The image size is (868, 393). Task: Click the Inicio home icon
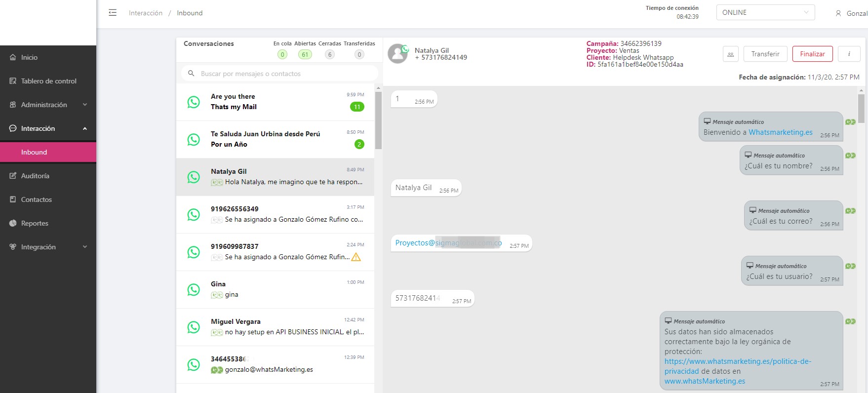13,57
